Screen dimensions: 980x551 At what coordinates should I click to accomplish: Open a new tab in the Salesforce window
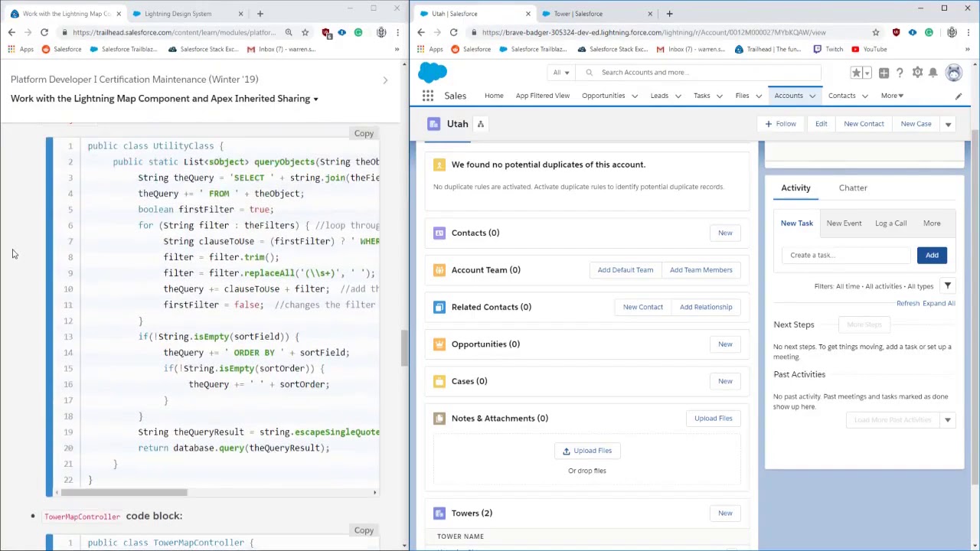(x=669, y=13)
